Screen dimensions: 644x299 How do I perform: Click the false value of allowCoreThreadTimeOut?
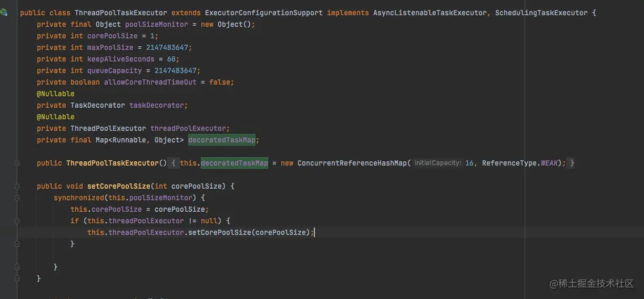click(220, 82)
